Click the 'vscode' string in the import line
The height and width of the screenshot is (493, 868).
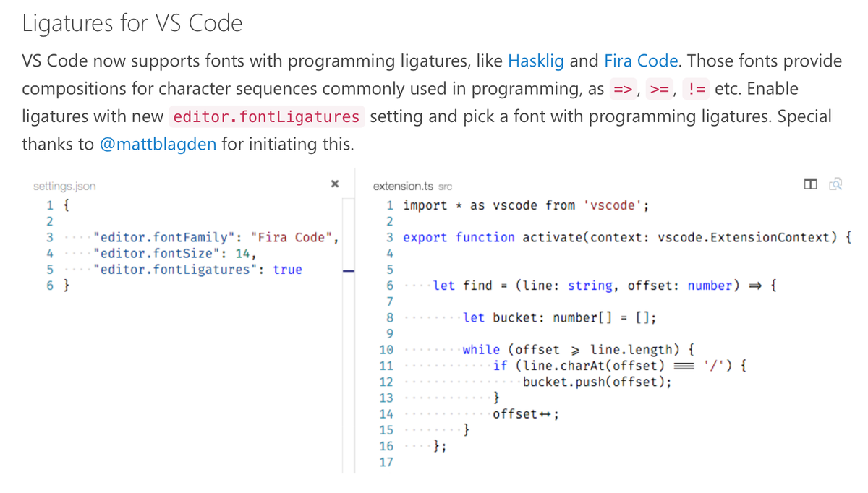coord(613,205)
